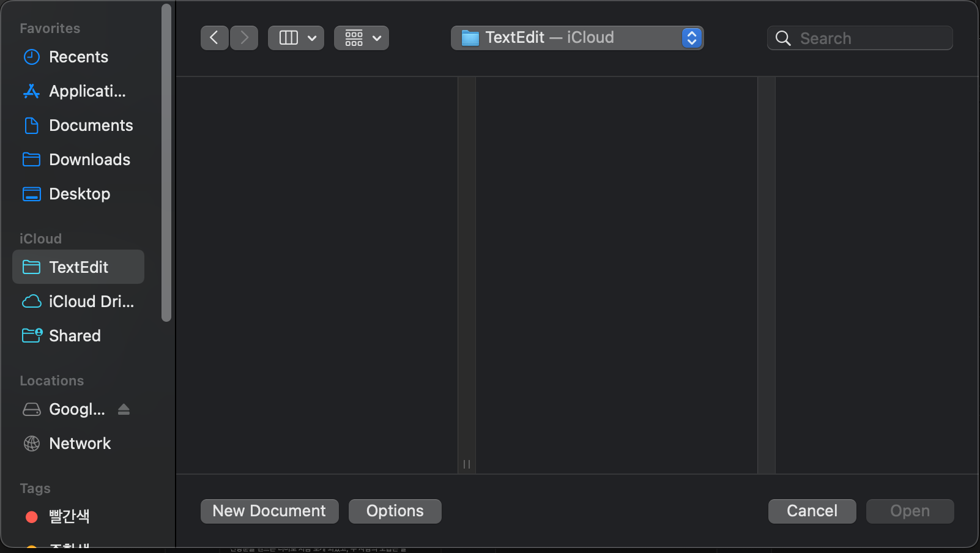Open Shared in the sidebar
Screen dimensions: 980x553
(x=78, y=336)
